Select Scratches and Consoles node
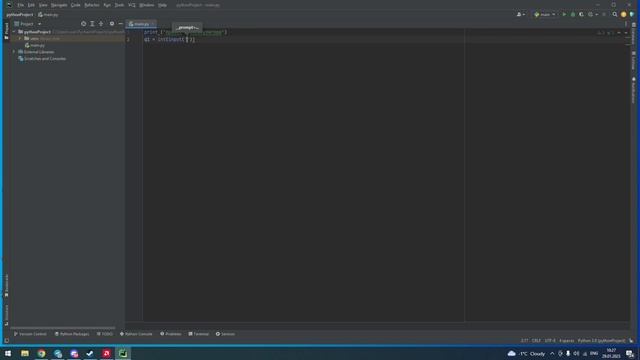This screenshot has width=640, height=360. click(42, 59)
